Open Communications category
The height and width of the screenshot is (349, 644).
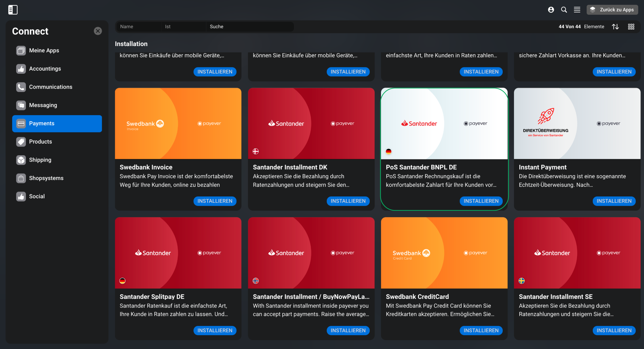[57, 87]
